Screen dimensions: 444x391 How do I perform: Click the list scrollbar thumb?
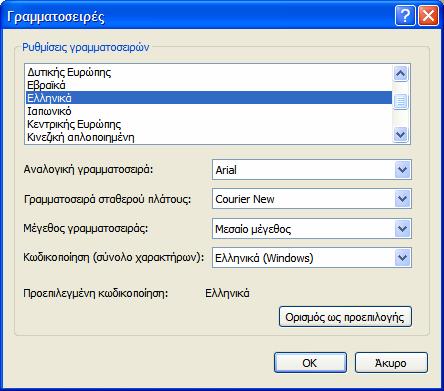[400, 101]
